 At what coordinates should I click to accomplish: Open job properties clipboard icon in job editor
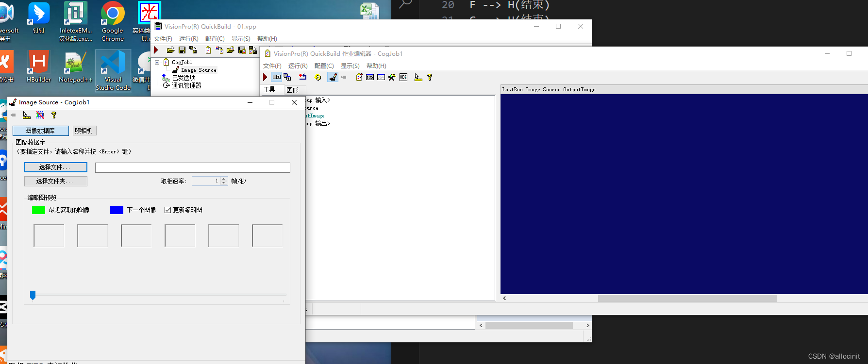point(359,77)
